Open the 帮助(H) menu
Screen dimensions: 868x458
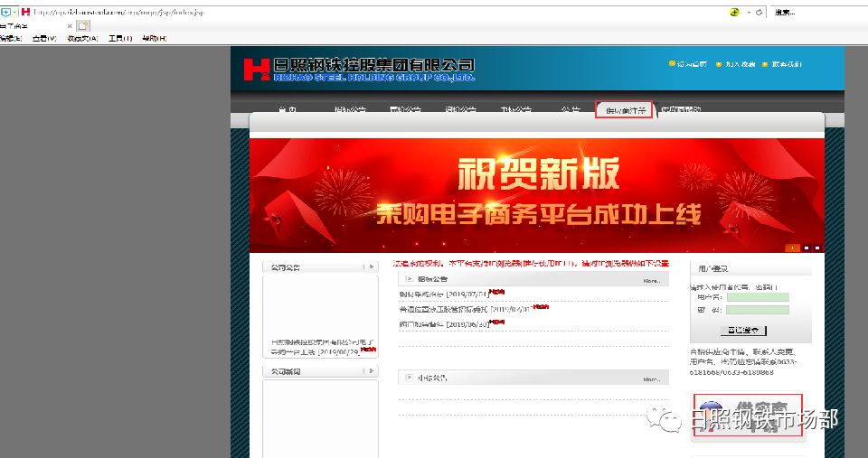coord(155,38)
